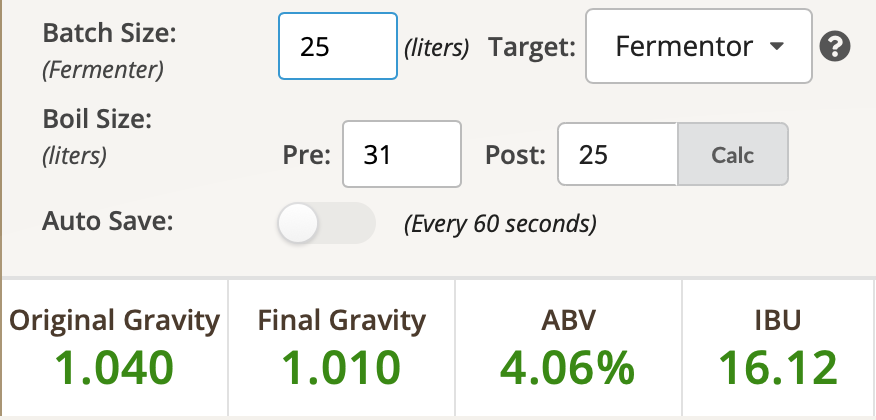Open the Fermentor target dropdown
This screenshot has width=876, height=420.
[698, 46]
